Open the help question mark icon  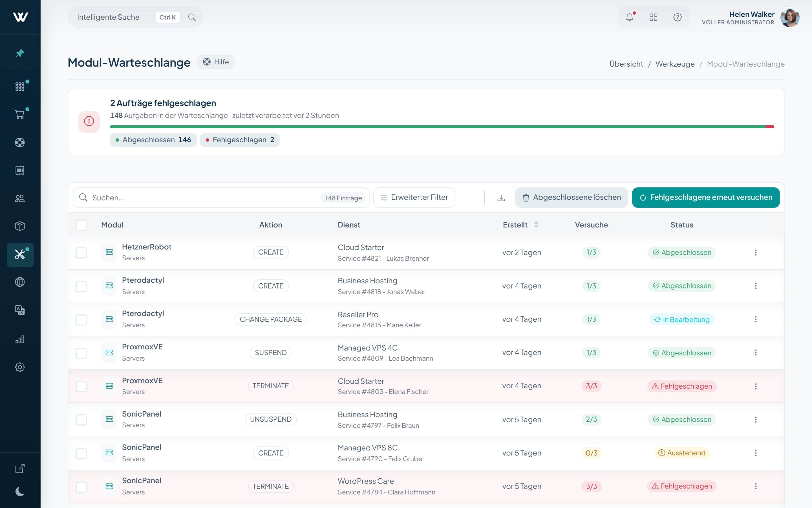point(678,17)
